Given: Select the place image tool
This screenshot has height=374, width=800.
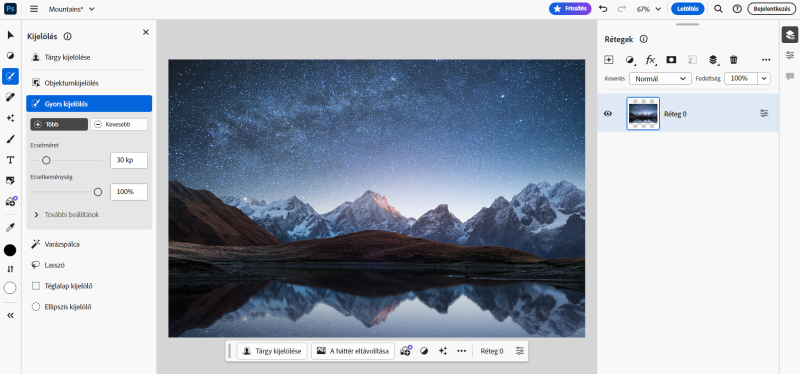Looking at the screenshot, I should (10, 181).
